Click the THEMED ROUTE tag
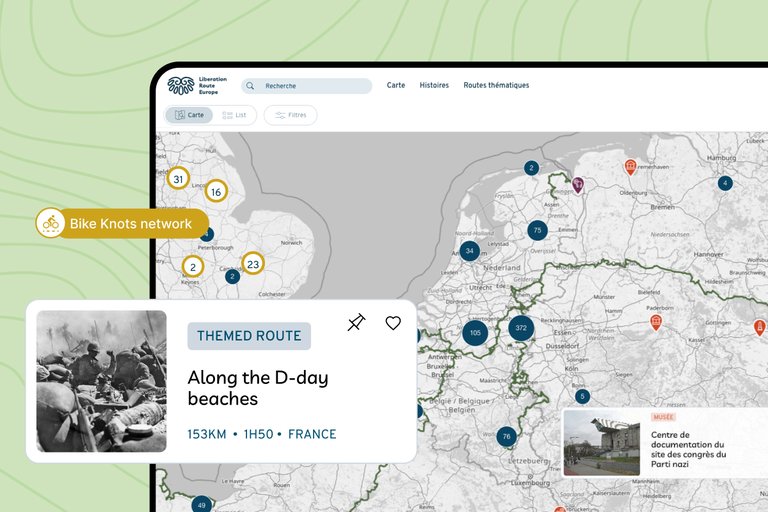 click(249, 336)
